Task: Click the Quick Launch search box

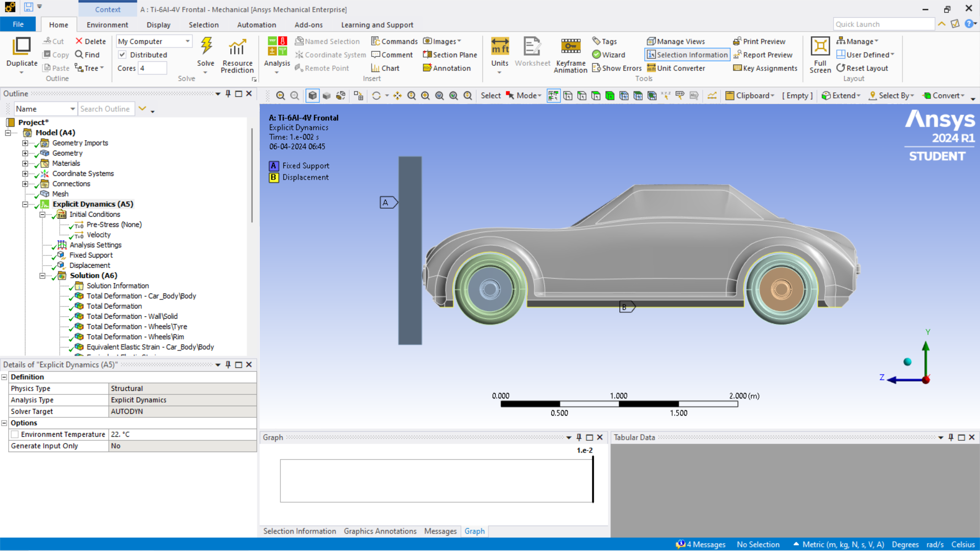Action: click(x=884, y=24)
